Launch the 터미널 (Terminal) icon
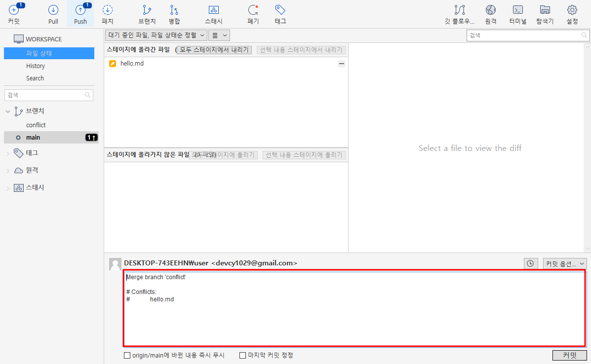 (x=518, y=10)
